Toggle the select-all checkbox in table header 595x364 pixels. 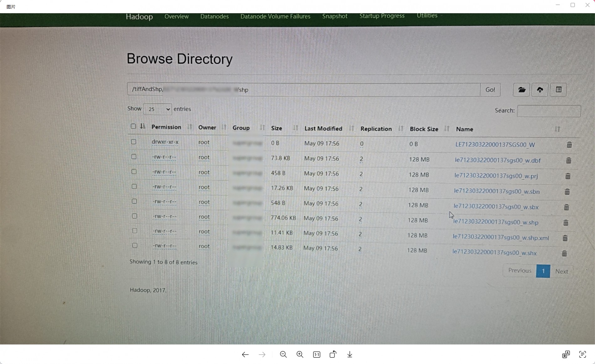click(133, 126)
